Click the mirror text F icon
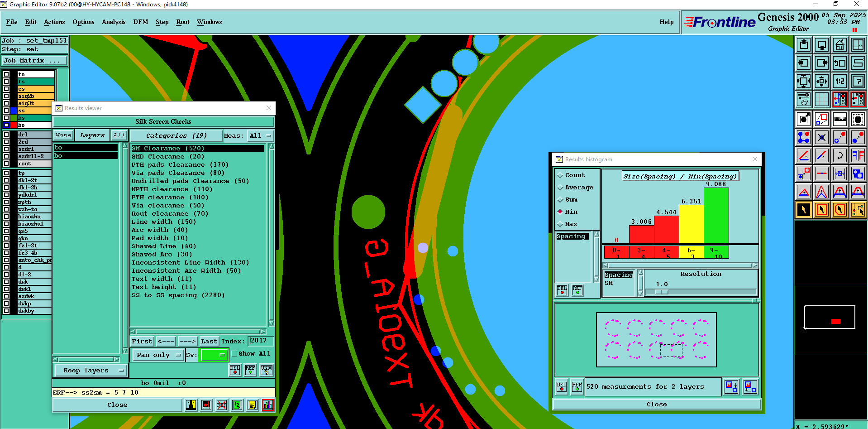The width and height of the screenshot is (868, 429). [858, 155]
